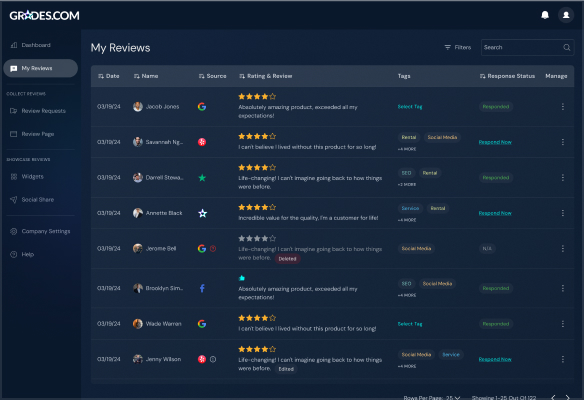Click Yelp source icon for Savannah Ng
This screenshot has width=584, height=400.
tap(202, 142)
